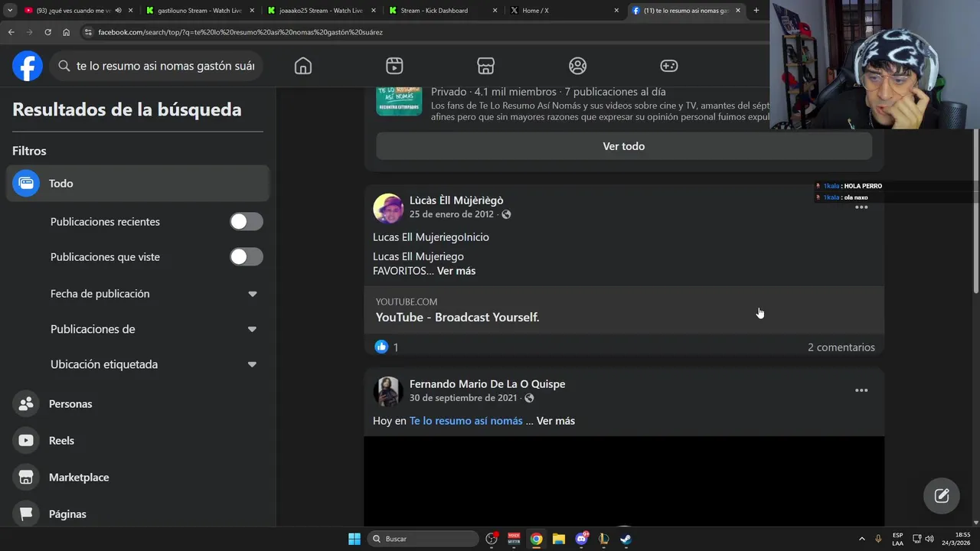
Task: Toggle Publicaciones que viste switch
Action: pos(247,257)
